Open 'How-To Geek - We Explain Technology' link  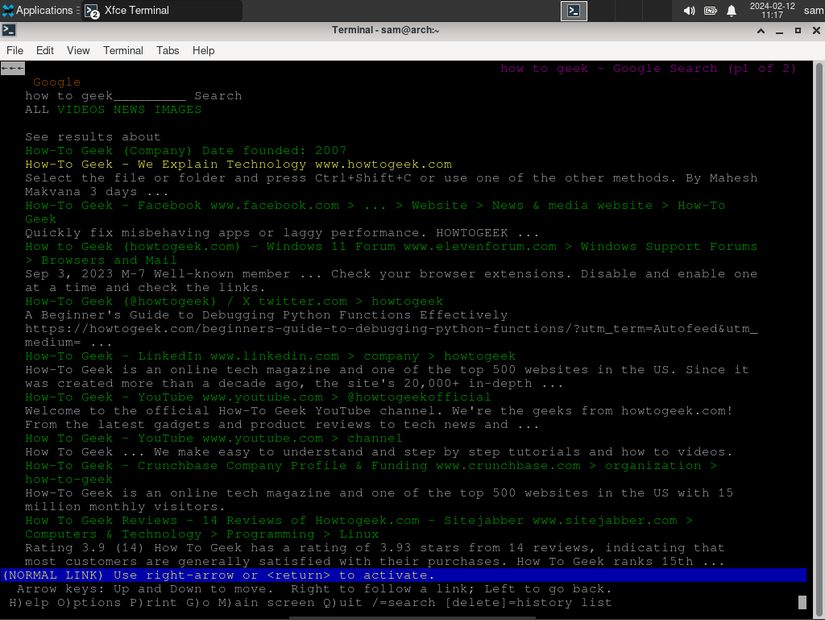pyautogui.click(x=238, y=164)
